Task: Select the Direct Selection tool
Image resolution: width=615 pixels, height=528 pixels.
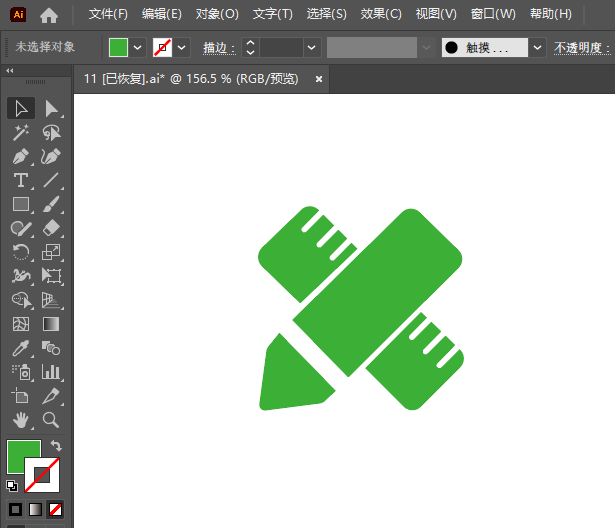Action: coord(51,109)
